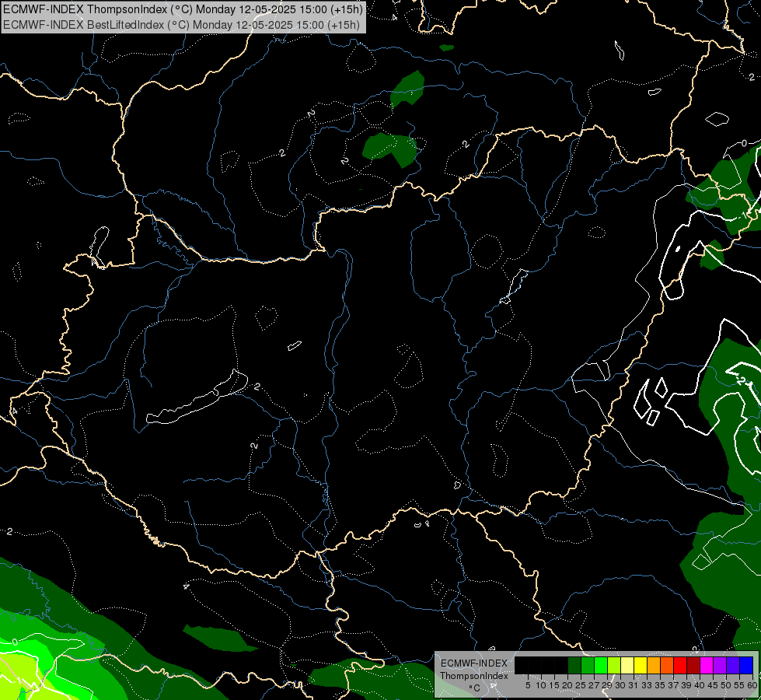Click the legend tick label 33

pos(647,685)
